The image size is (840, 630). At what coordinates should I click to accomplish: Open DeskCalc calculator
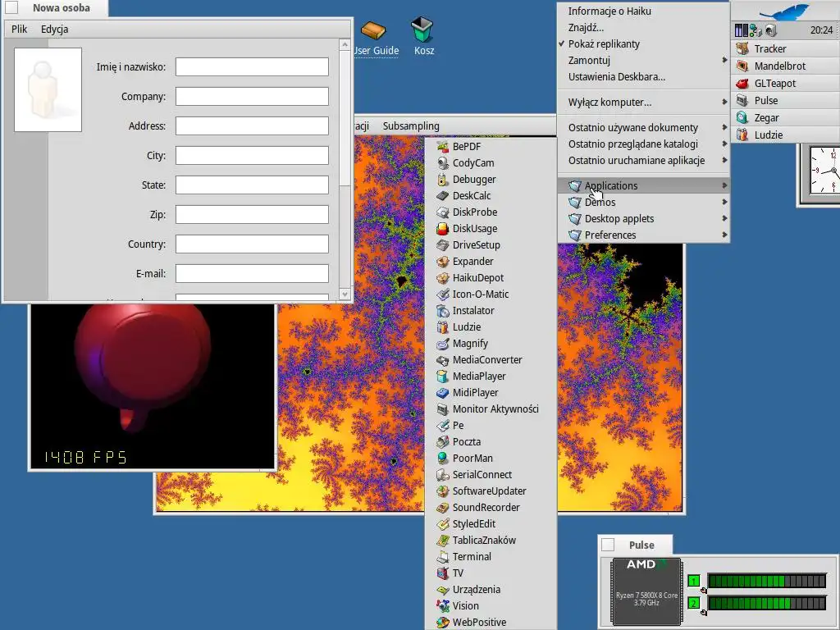(491, 195)
